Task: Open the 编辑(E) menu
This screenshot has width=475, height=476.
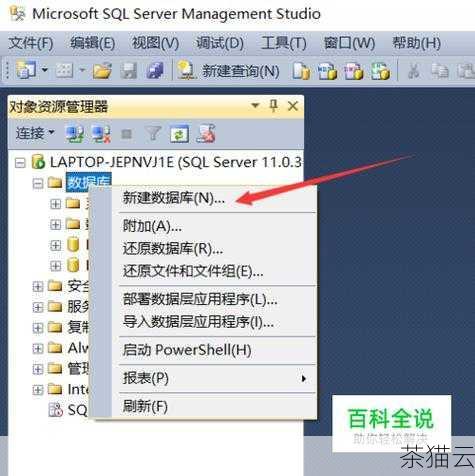Action: coord(93,43)
